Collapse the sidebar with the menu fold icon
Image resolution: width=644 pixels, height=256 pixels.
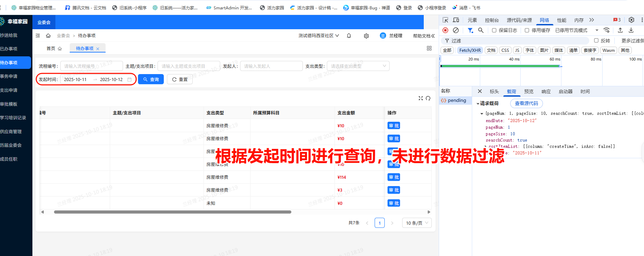38,35
